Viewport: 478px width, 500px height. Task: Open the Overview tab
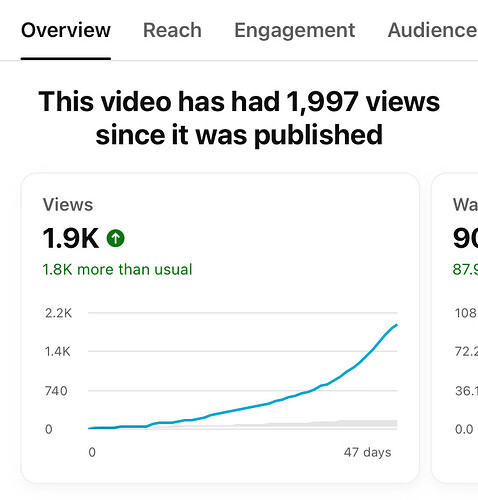point(66,30)
